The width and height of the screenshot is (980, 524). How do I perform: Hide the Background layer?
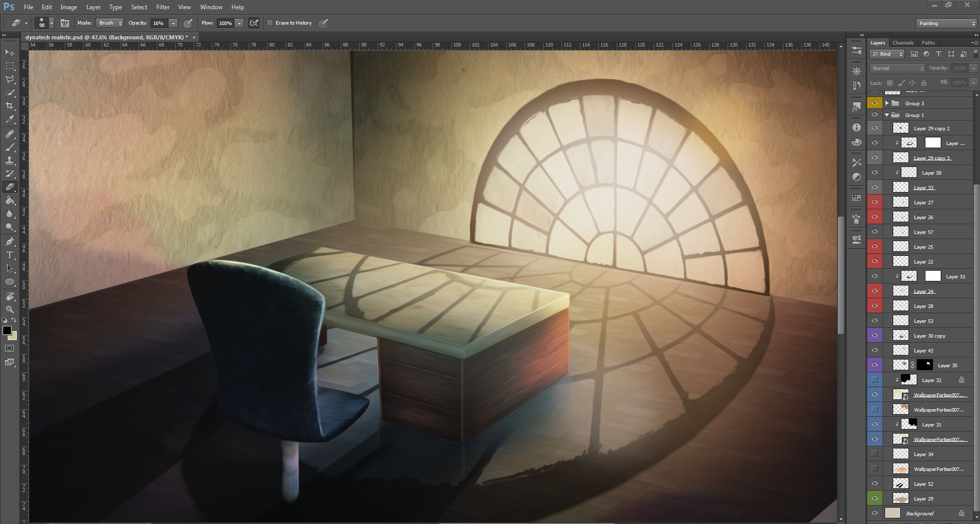point(875,514)
